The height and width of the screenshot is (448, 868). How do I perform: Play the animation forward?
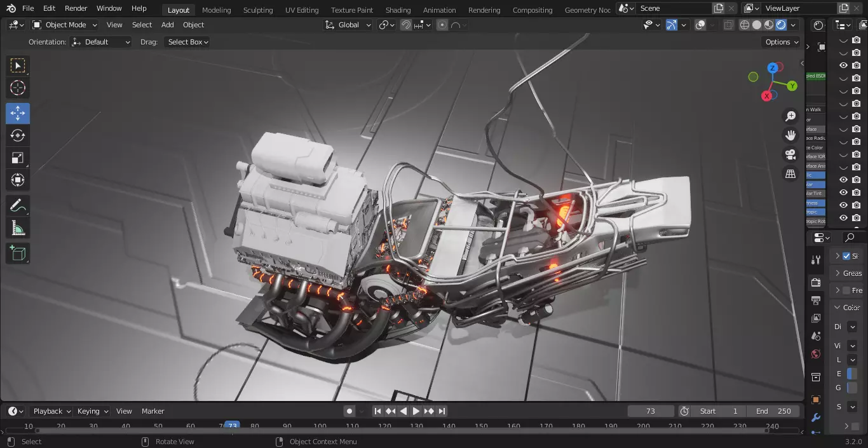pyautogui.click(x=416, y=411)
